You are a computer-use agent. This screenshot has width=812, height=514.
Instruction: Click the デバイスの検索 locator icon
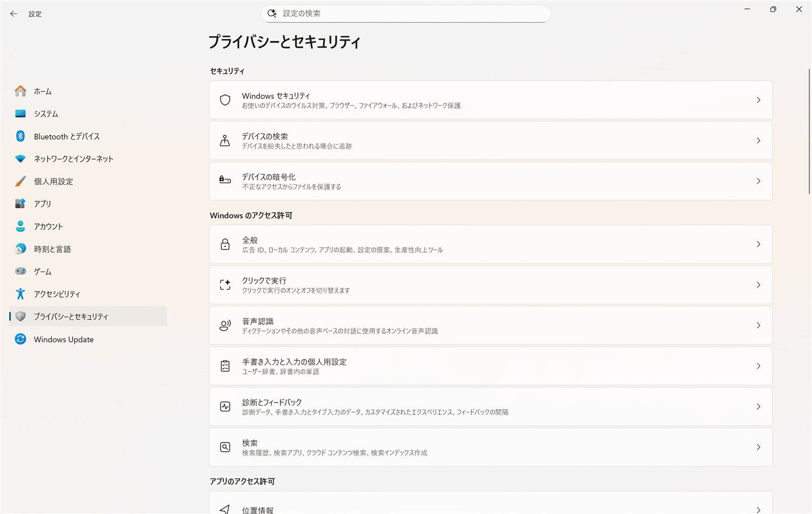(225, 141)
